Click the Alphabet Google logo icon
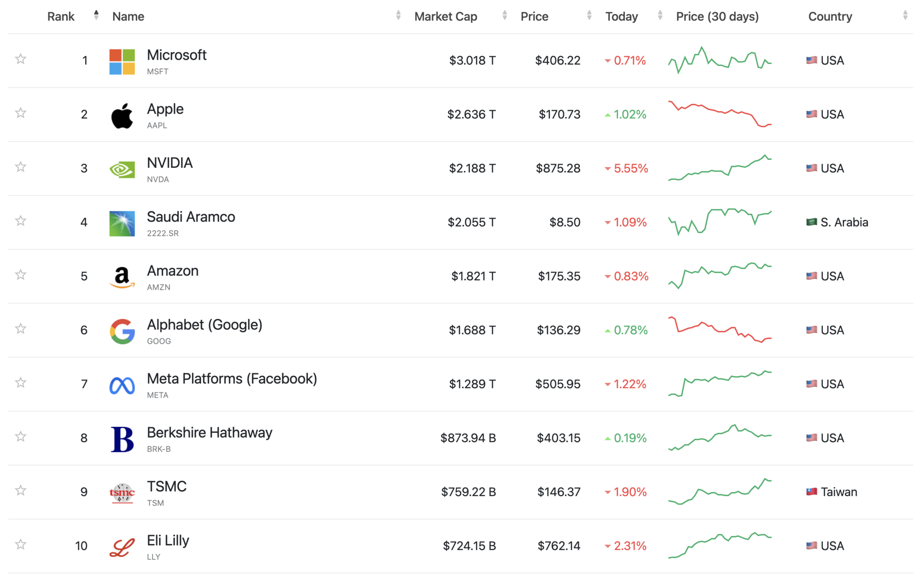Viewport: 924px width, 576px height. tap(122, 331)
